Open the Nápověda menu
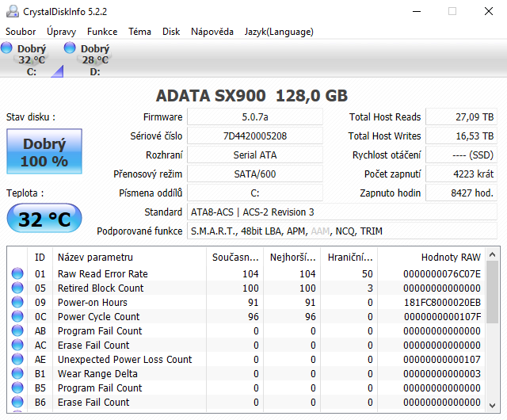 (x=212, y=32)
